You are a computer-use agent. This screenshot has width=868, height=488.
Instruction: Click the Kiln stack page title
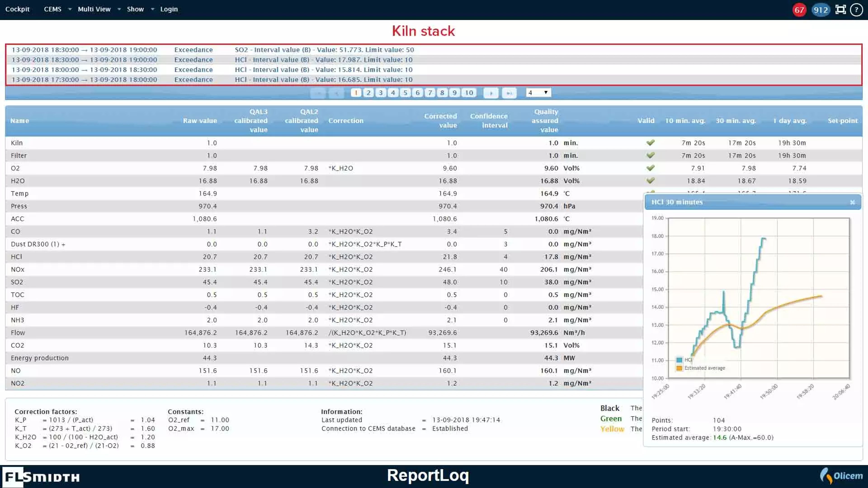pyautogui.click(x=423, y=31)
